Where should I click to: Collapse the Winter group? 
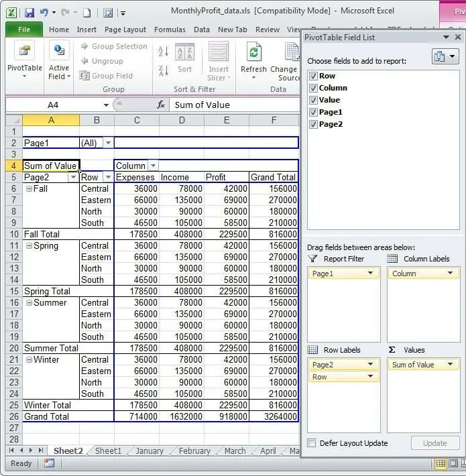coord(29,360)
